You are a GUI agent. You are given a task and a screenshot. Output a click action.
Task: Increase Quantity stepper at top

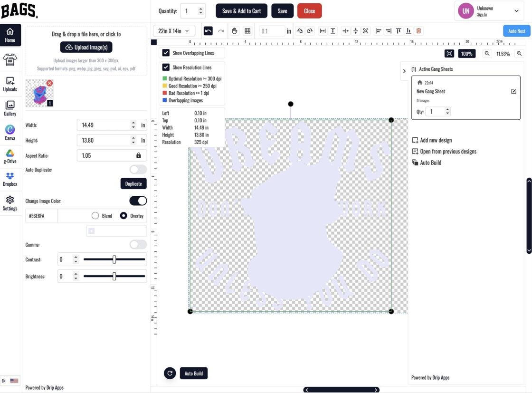coord(201,9)
